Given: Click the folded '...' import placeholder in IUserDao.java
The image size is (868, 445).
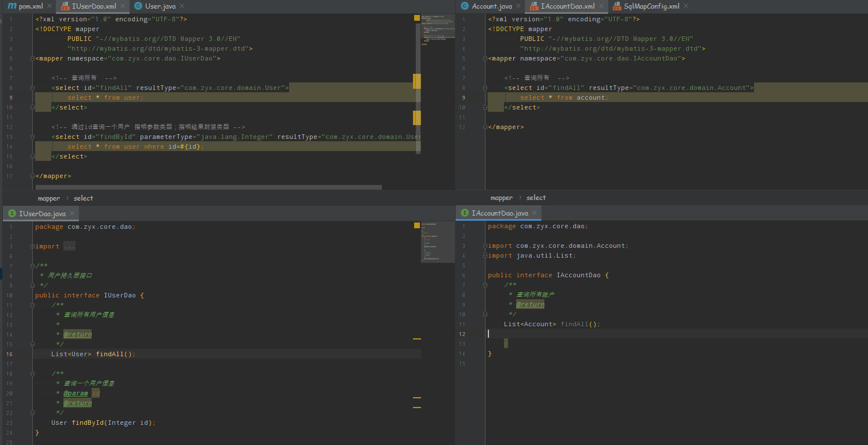Looking at the screenshot, I should coord(69,246).
